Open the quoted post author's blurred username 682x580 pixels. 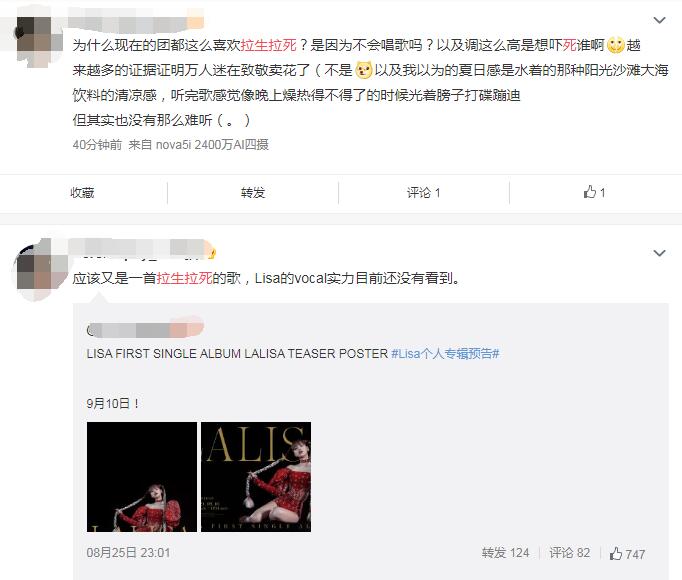145,329
